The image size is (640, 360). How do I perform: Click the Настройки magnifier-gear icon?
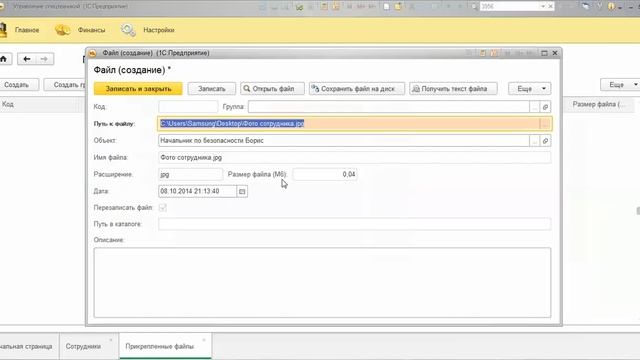128,30
